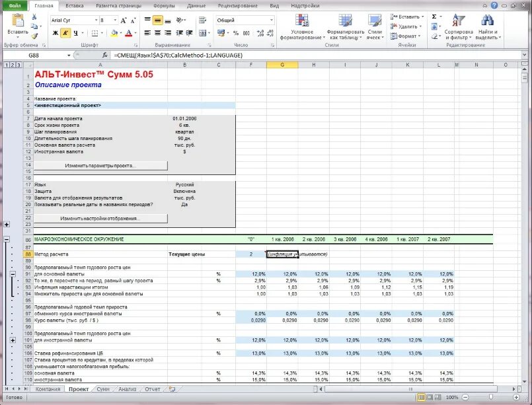Show outline level 1 button
Viewport: 532px width, 405px height.
click(x=6, y=65)
